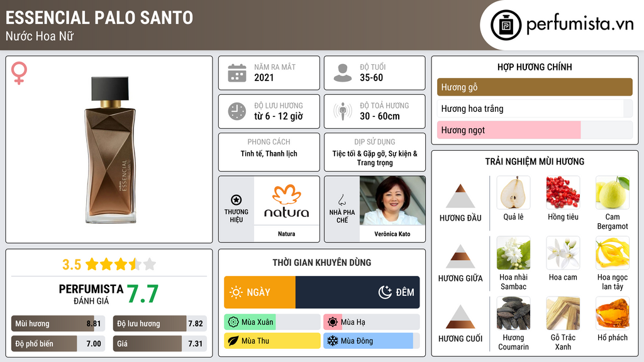This screenshot has height=362, width=644.
Task: Click the nose icon above Nhà pha chế
Action: 341,200
